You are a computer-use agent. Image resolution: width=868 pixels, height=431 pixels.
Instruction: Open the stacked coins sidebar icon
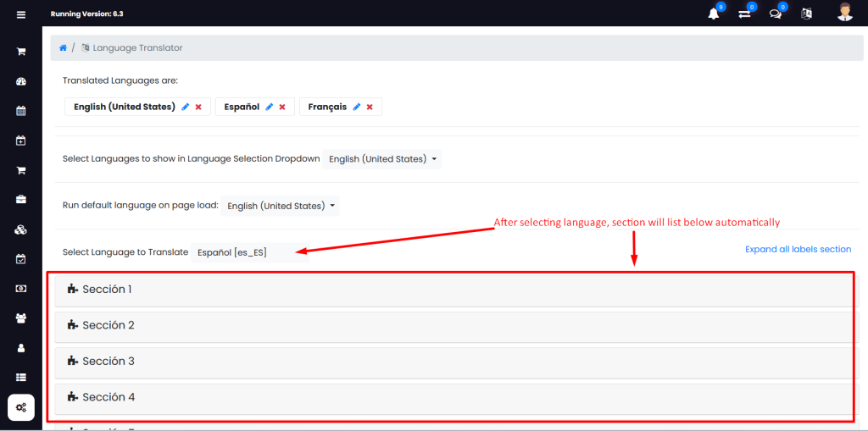pos(21,229)
